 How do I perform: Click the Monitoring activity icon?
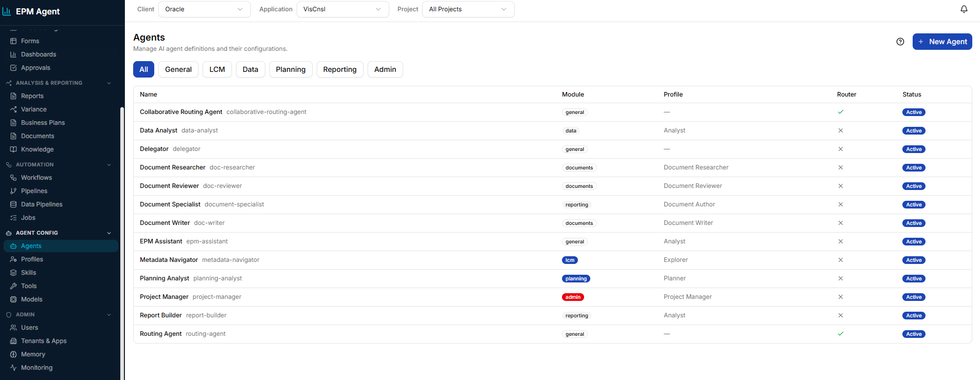tap(13, 368)
